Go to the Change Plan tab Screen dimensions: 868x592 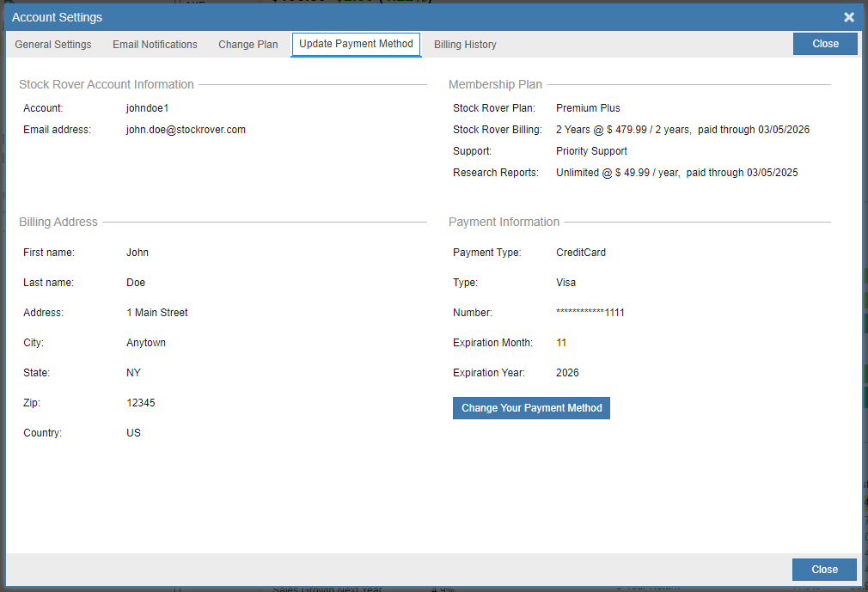[248, 45]
